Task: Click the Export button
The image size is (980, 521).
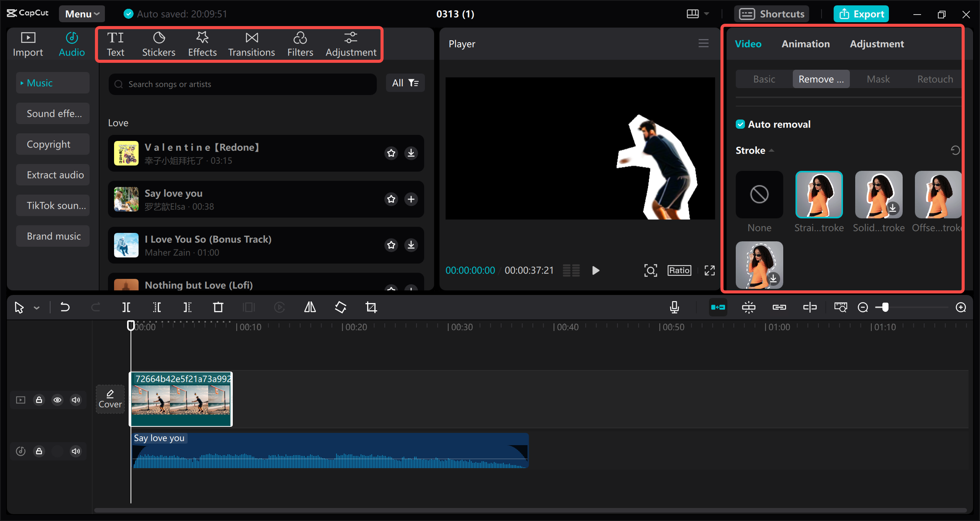Action: coord(861,14)
